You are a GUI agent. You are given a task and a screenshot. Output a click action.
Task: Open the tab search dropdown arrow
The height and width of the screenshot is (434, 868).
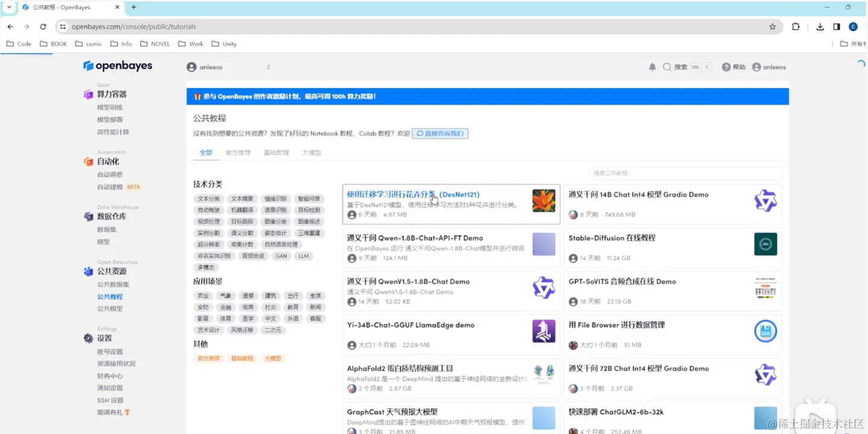coord(8,7)
